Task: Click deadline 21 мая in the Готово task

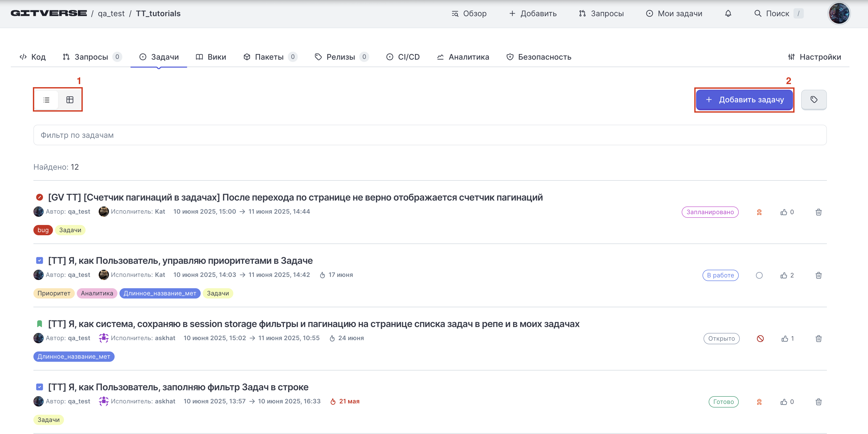Action: [x=345, y=401]
